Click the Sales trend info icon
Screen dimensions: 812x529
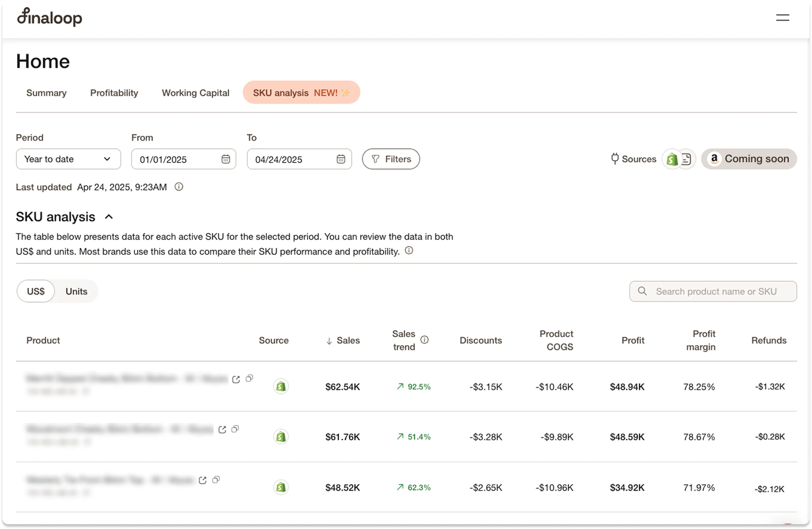pos(424,340)
